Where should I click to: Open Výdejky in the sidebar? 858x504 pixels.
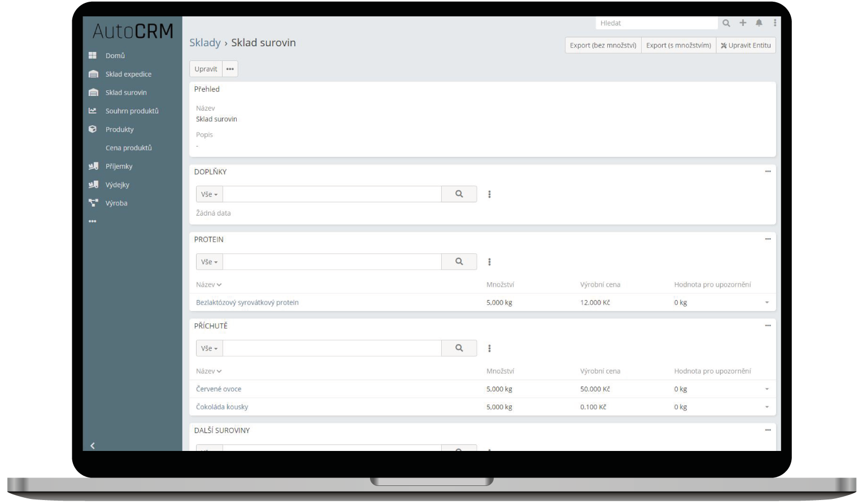pos(117,185)
